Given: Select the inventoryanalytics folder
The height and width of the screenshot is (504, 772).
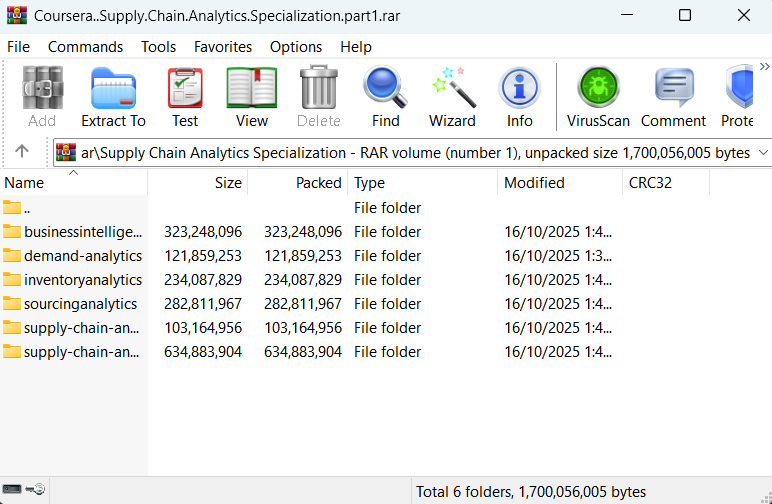Looking at the screenshot, I should pos(83,280).
